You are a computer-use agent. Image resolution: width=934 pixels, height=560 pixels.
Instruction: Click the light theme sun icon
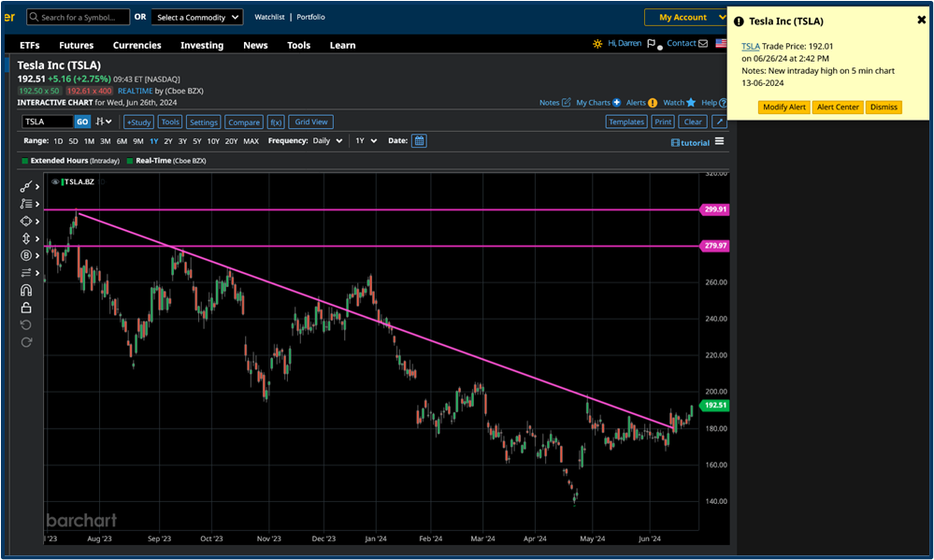[x=597, y=44]
